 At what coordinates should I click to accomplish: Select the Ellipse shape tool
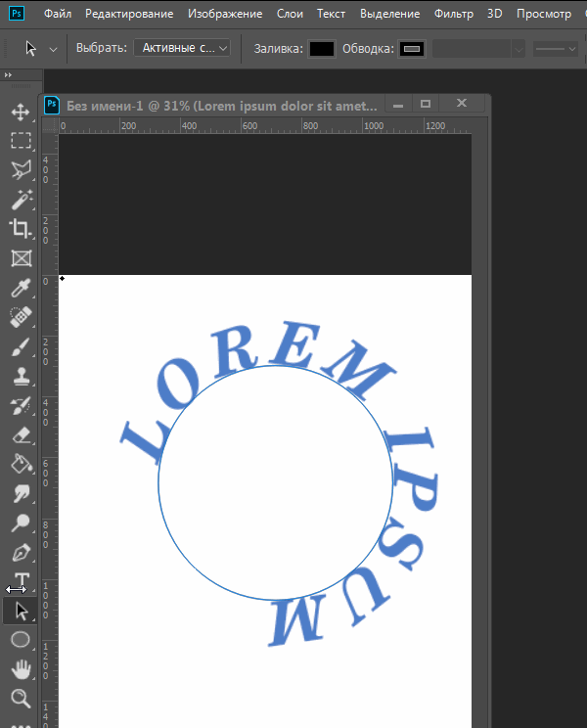click(21, 639)
